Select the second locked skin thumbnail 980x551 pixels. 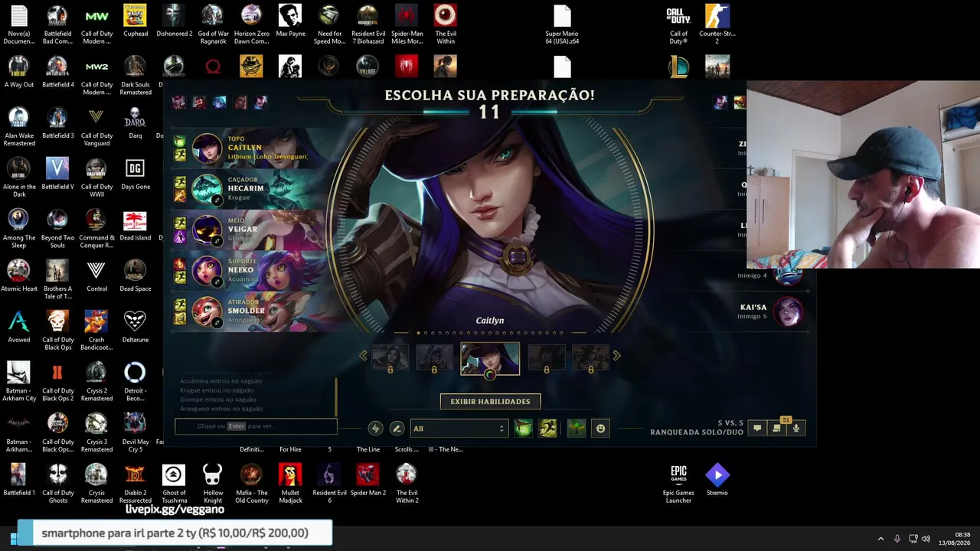[x=434, y=357]
